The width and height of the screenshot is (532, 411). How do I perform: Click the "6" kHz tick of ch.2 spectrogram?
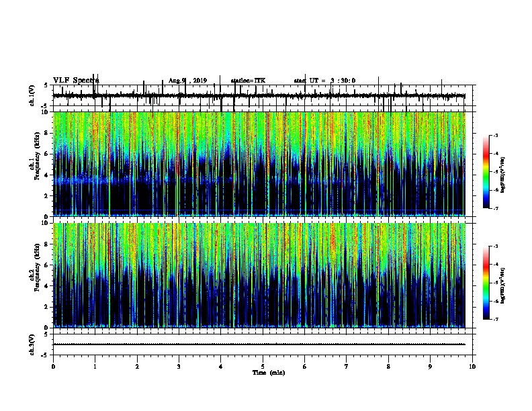(47, 265)
